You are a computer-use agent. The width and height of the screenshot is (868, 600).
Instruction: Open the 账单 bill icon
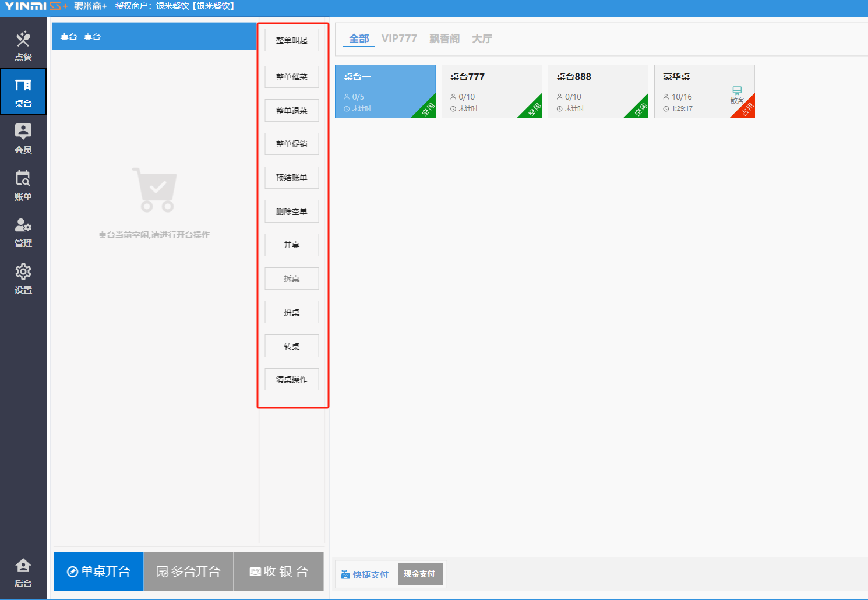point(23,179)
